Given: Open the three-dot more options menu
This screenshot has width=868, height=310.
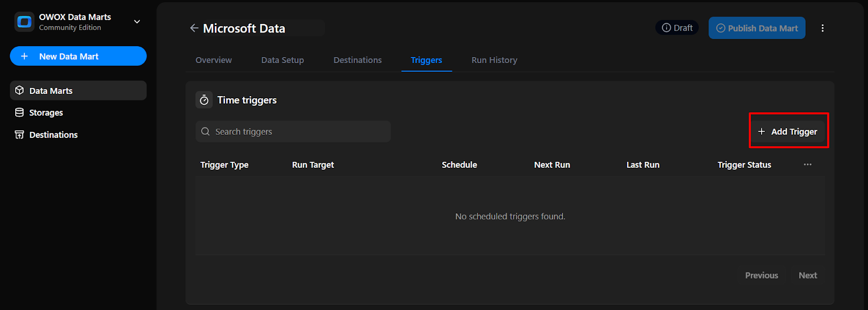Looking at the screenshot, I should (x=822, y=28).
